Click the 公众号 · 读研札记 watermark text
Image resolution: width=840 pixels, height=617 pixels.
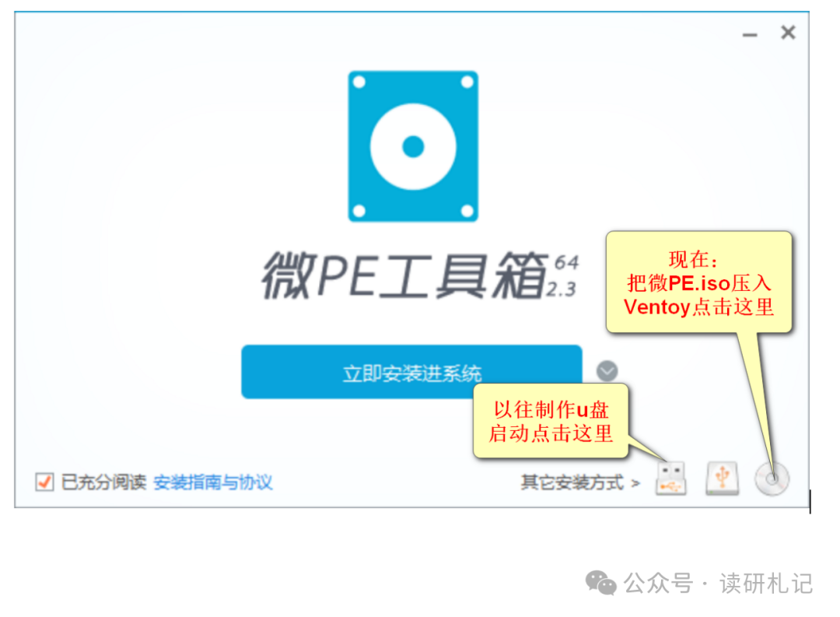point(719,584)
